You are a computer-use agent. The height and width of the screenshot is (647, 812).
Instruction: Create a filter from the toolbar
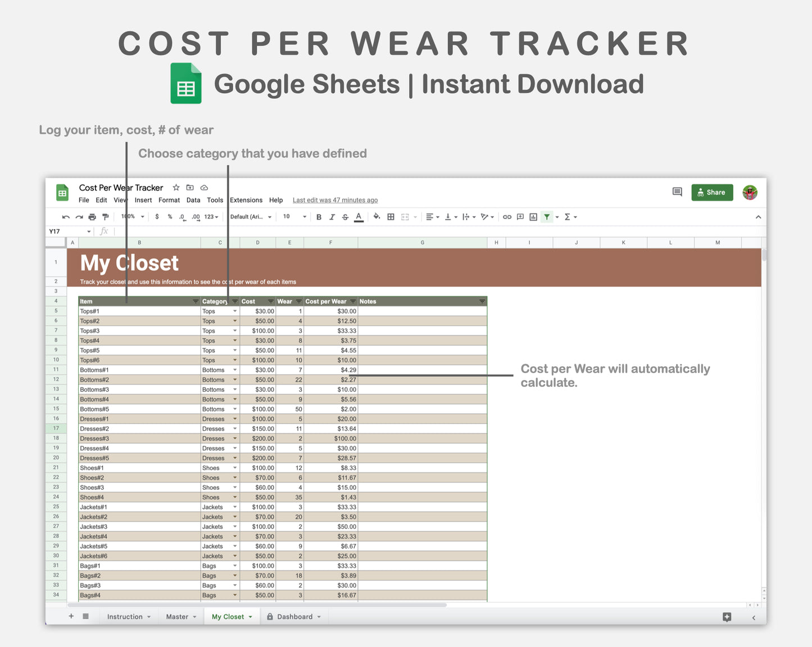[546, 217]
